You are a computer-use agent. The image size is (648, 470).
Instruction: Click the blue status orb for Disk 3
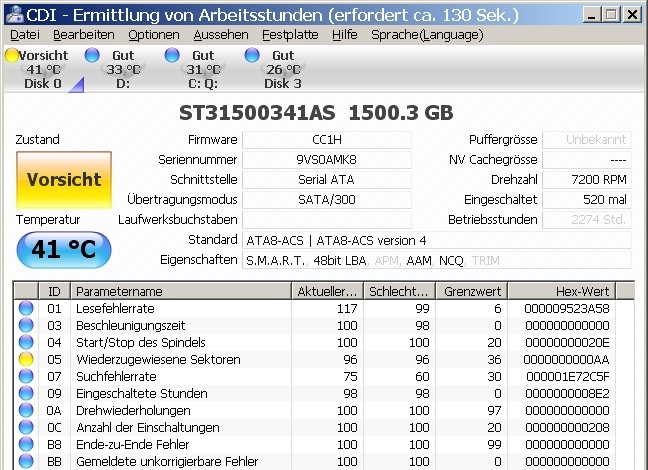(x=252, y=55)
